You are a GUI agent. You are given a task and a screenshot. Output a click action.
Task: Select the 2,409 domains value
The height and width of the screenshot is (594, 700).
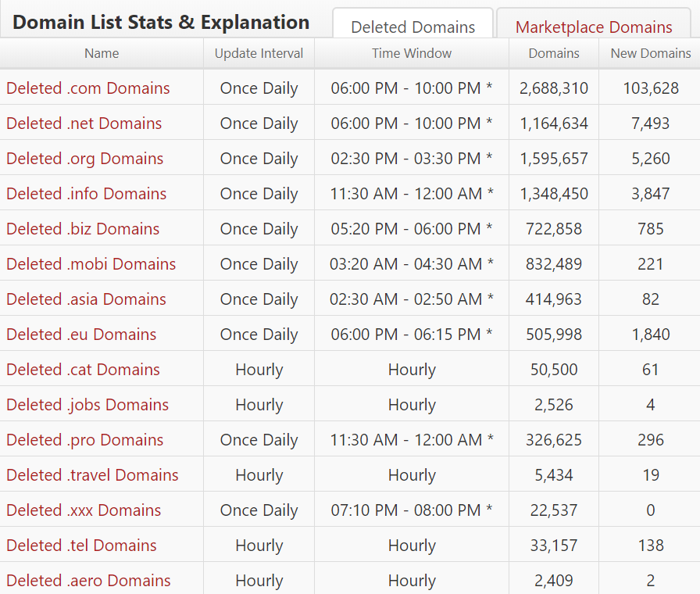pyautogui.click(x=554, y=581)
